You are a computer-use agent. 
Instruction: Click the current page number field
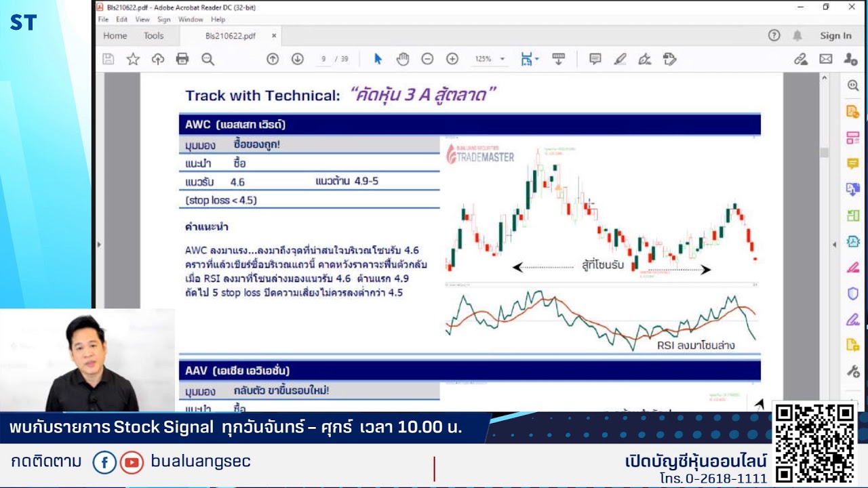323,59
